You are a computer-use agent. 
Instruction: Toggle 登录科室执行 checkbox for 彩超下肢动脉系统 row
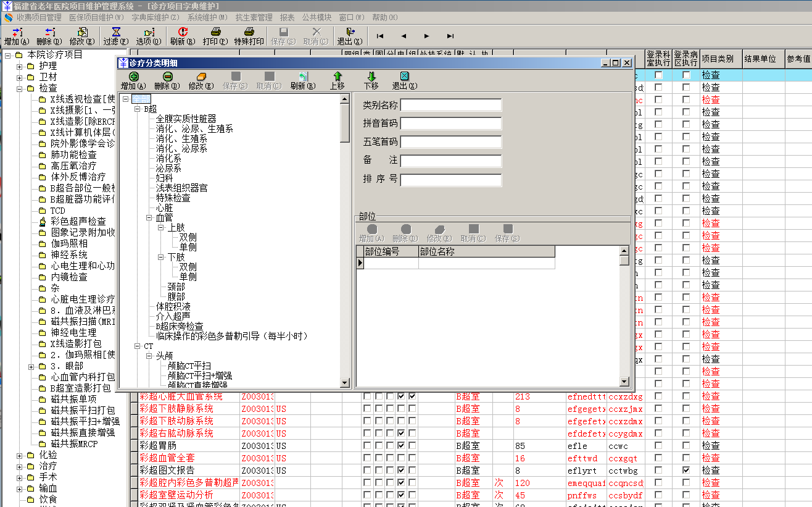(x=658, y=421)
